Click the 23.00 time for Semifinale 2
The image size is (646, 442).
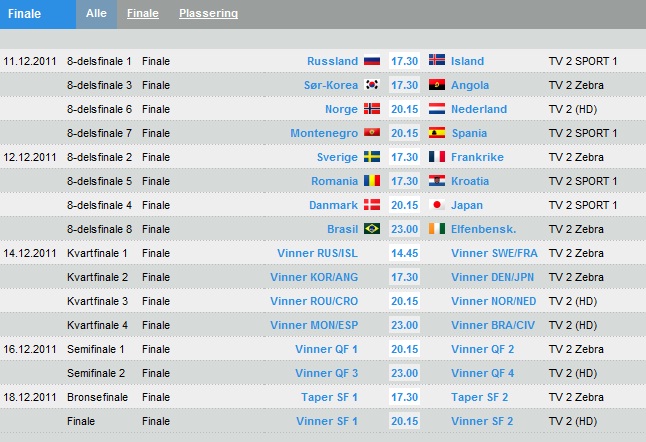[x=404, y=373]
